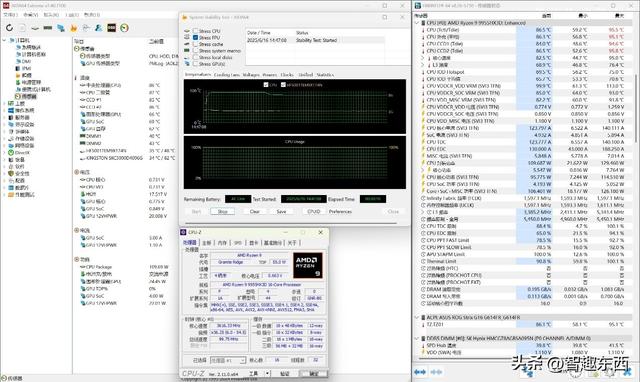Click the black OSD panel icon in the AIDA64 toolbar
This screenshot has height=382, width=640.
(x=111, y=28)
